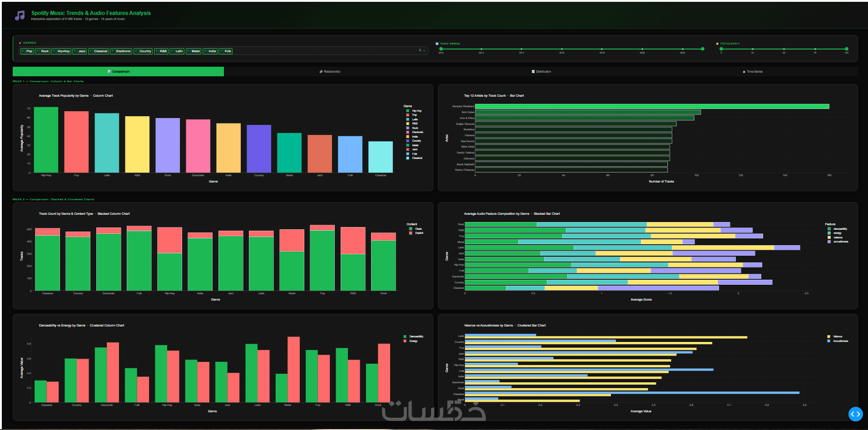Remove the Electronic genre tag
This screenshot has width=868, height=430.
(112, 51)
